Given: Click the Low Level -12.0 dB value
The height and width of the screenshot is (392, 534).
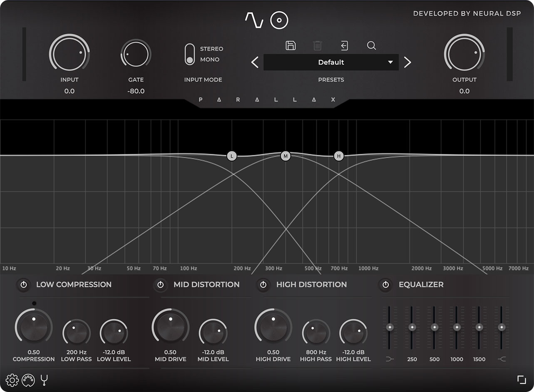Looking at the screenshot, I should coord(114,352).
